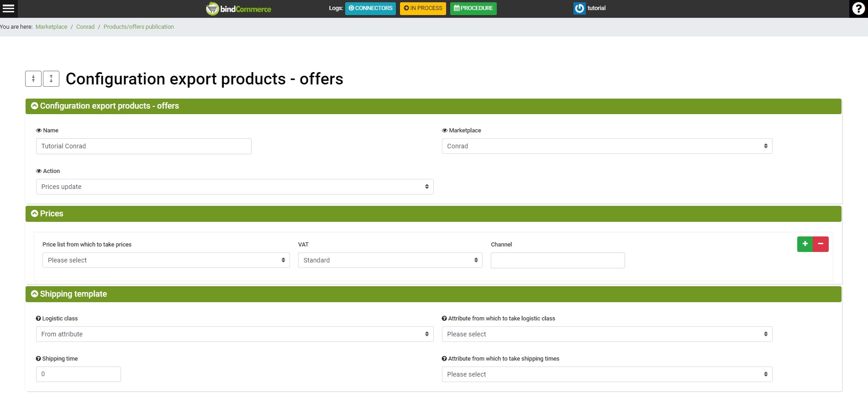Click the bindCommerce logo
Viewport: 868px width, 393px height.
coord(238,9)
